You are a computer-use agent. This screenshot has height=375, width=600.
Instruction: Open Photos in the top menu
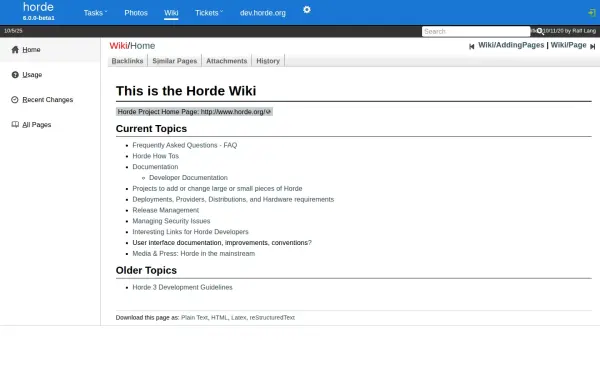coord(136,13)
